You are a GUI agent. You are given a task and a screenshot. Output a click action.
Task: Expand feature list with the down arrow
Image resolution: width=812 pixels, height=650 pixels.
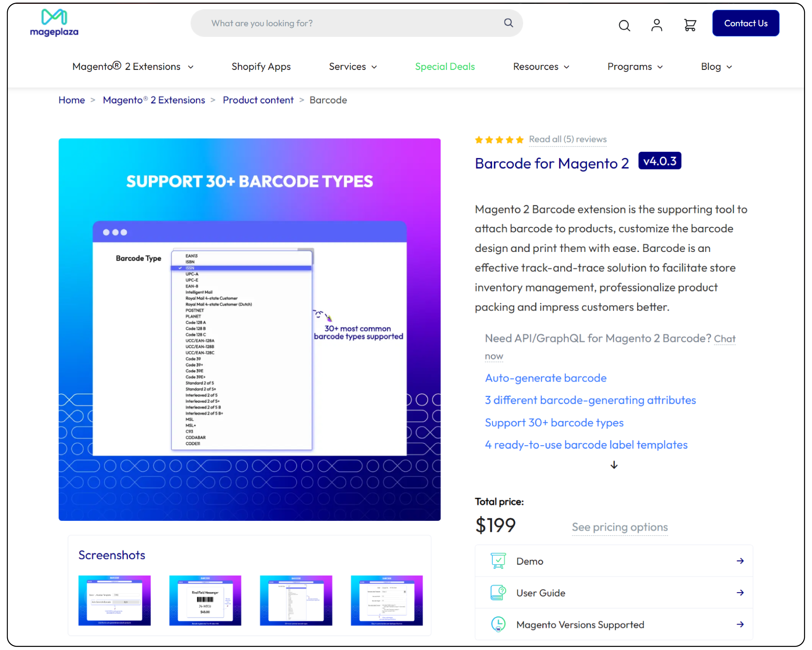tap(614, 465)
